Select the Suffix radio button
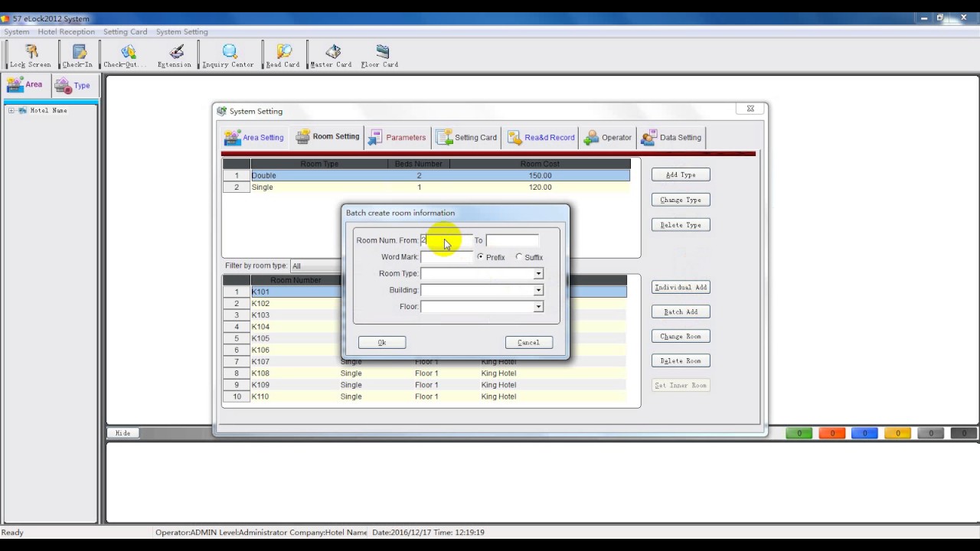Image resolution: width=980 pixels, height=551 pixels. (519, 257)
